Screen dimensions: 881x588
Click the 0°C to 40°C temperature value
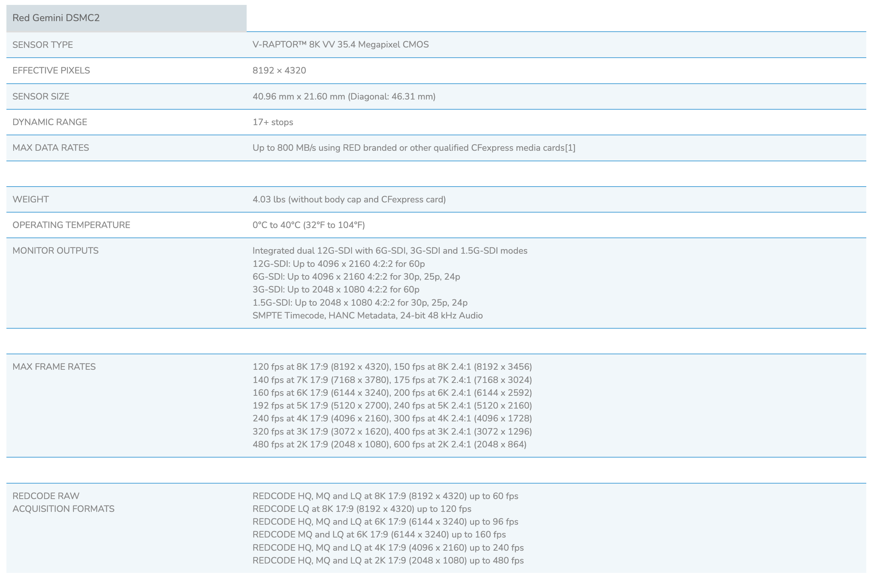coord(309,225)
